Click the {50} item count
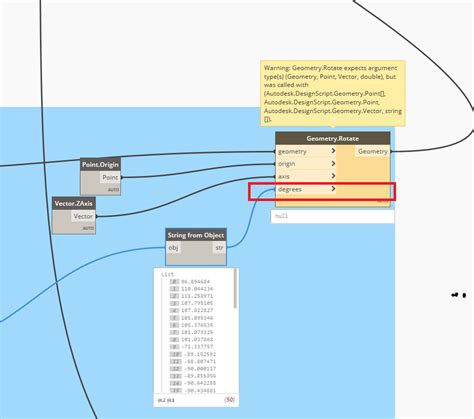The image size is (474, 419). click(230, 399)
